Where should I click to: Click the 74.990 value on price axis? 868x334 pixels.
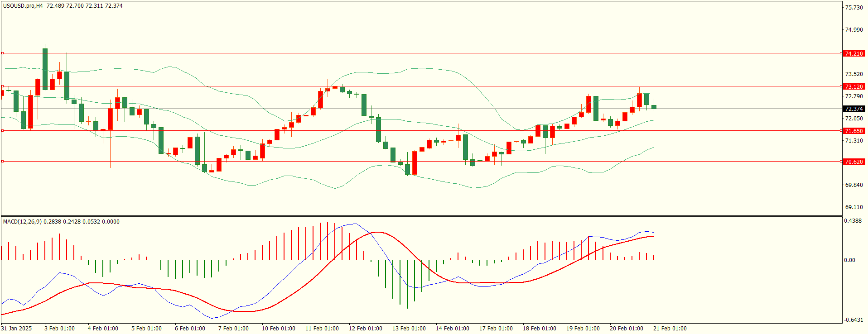coord(854,30)
